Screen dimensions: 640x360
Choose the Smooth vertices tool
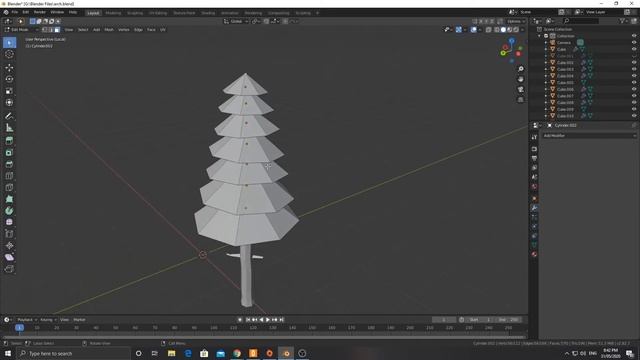(x=9, y=222)
